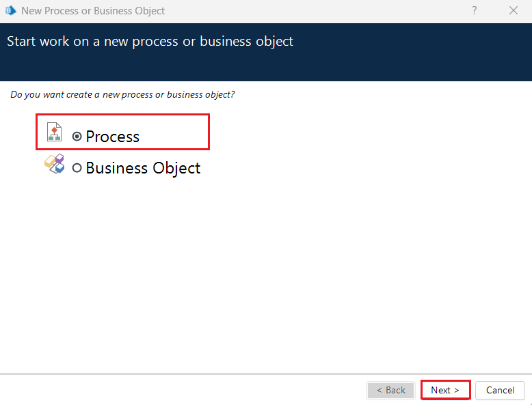Screen dimensions: 532x405
Task: Click the Blue Prism app icon in title bar
Action: tap(10, 11)
